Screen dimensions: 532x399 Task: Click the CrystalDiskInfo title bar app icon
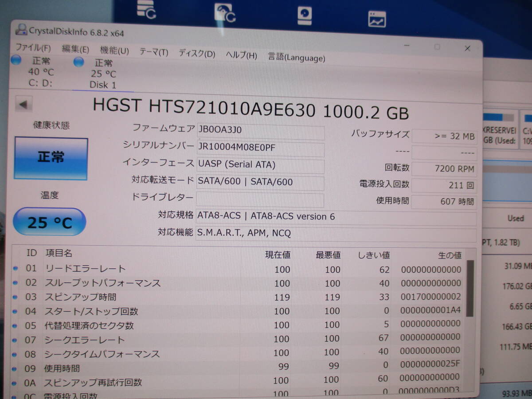click(21, 30)
